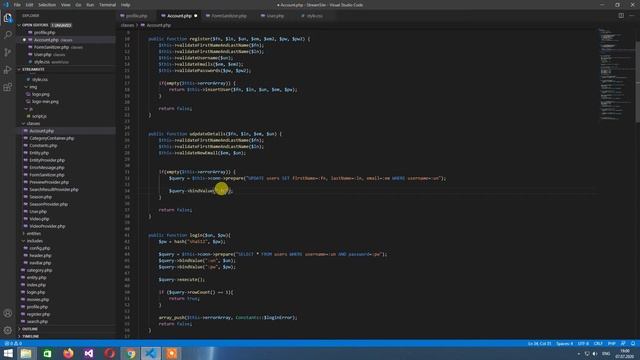Click the network icon in system tray
The image size is (640, 360).
pyautogui.click(x=587, y=354)
